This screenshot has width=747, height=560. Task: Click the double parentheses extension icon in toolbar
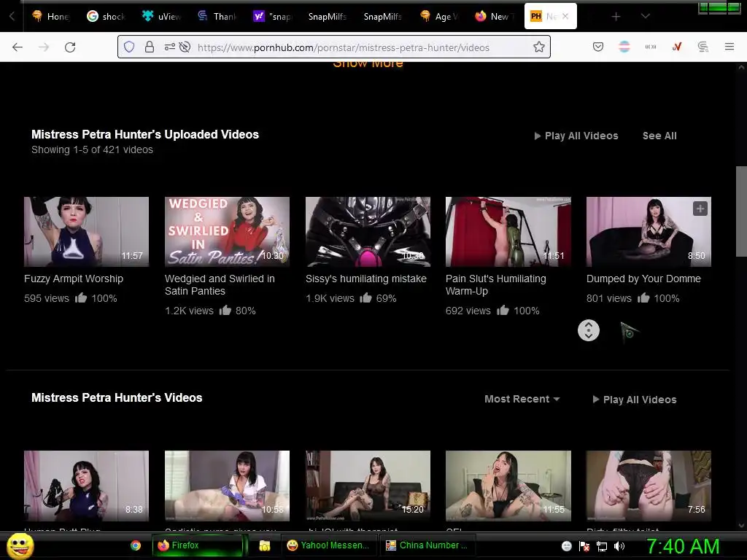[650, 47]
